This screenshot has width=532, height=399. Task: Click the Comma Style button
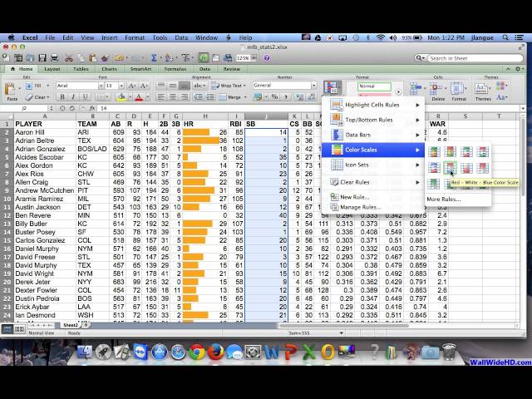click(286, 97)
